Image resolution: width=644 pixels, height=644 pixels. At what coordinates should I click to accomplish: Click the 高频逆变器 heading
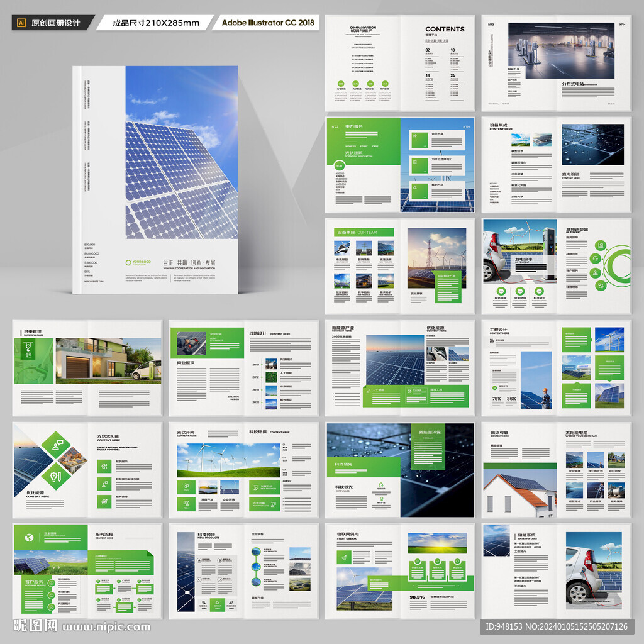coord(577,229)
